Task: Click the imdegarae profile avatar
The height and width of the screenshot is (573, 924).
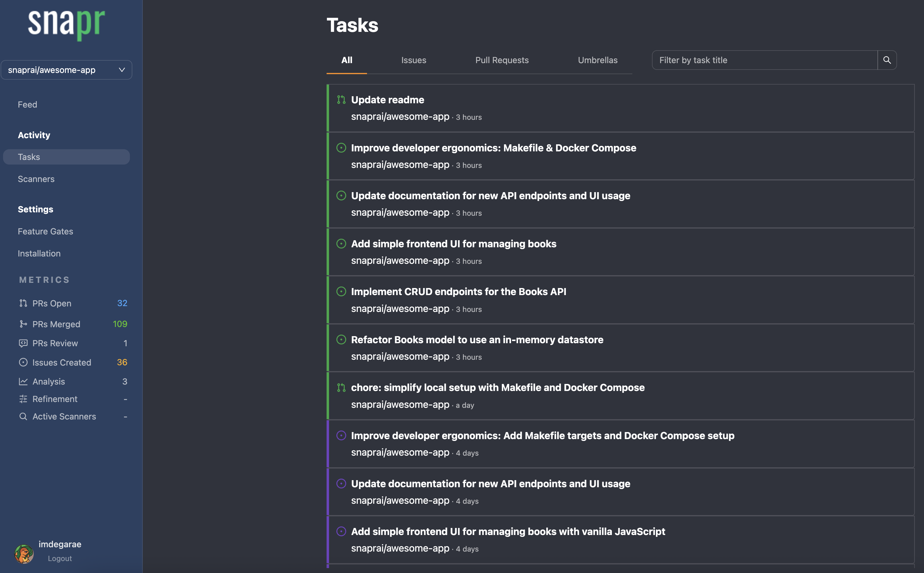Action: coord(24,554)
